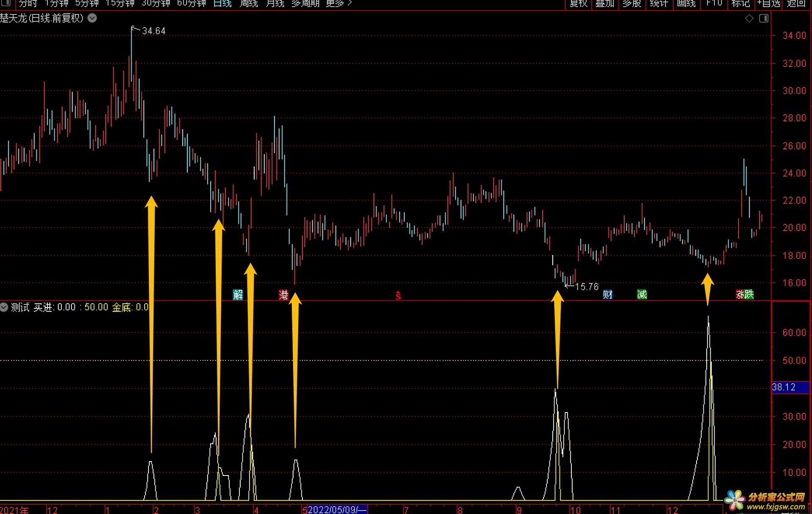Open the 减 event marker
This screenshot has width=812, height=514.
tap(642, 294)
